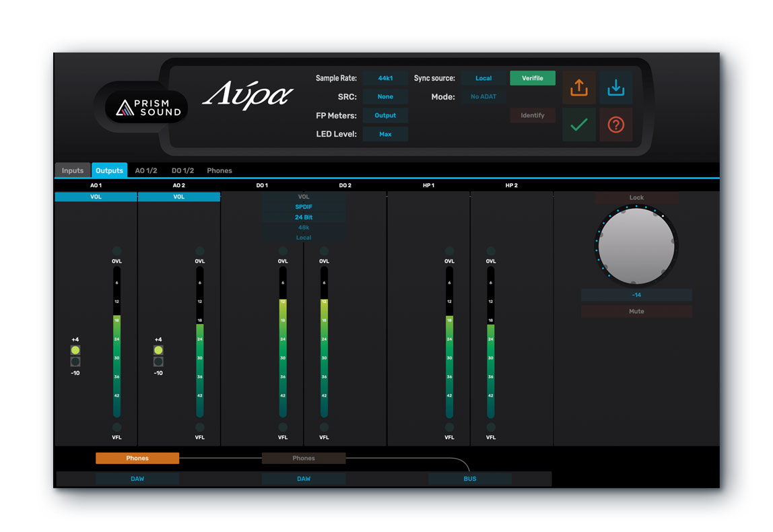
Task: Click the dim Phones source button under DO
Action: [304, 458]
